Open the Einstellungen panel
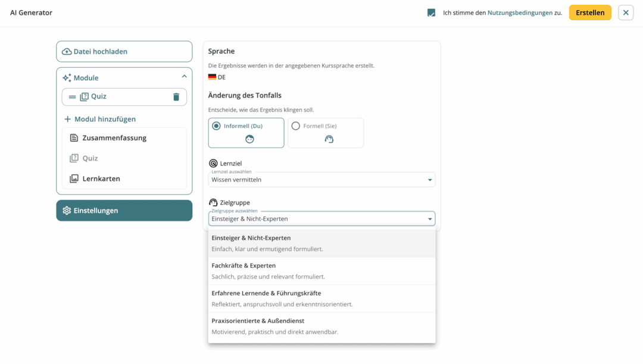 click(x=124, y=211)
